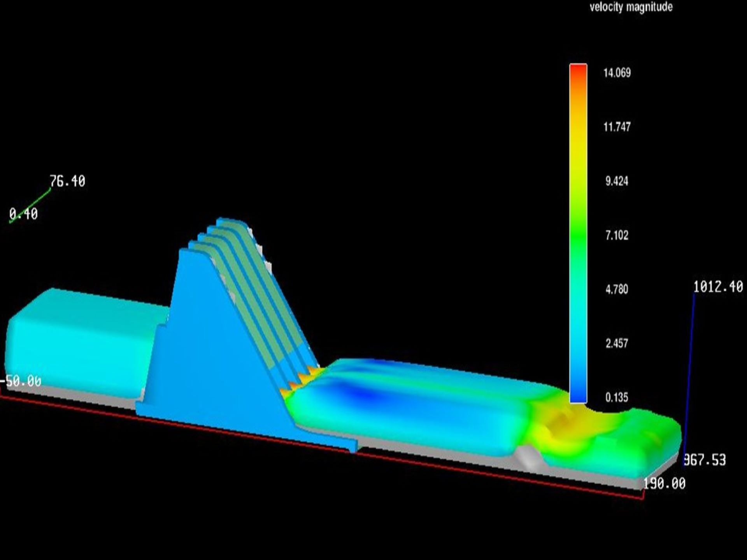Click the 967.53 blue axis label
This screenshot has height=560, width=747.
(705, 460)
